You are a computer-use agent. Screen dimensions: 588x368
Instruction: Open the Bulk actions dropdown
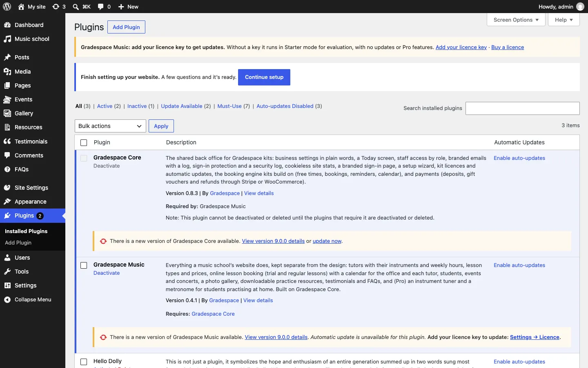point(110,126)
